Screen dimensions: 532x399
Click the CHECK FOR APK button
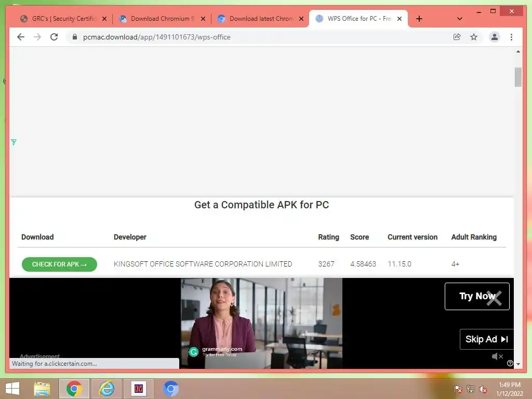click(59, 264)
